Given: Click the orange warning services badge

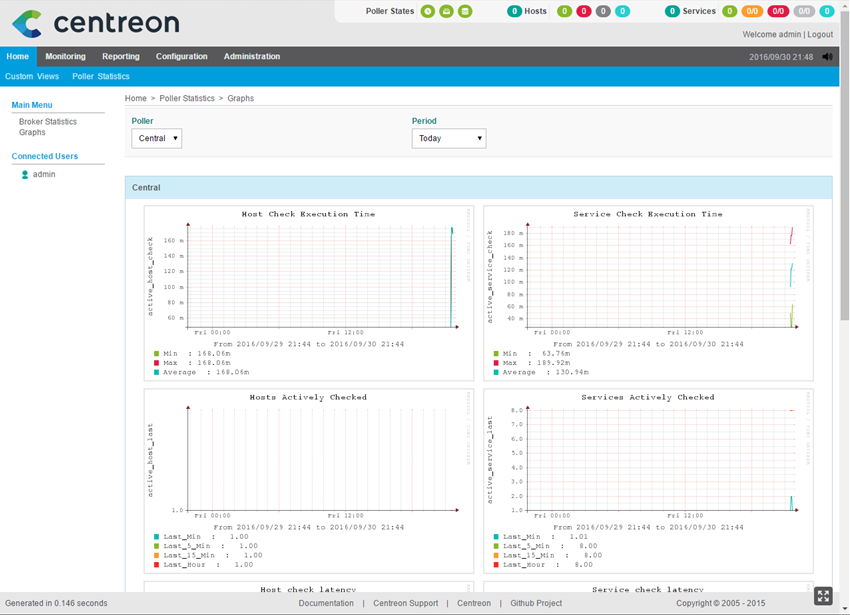Looking at the screenshot, I should [x=751, y=12].
